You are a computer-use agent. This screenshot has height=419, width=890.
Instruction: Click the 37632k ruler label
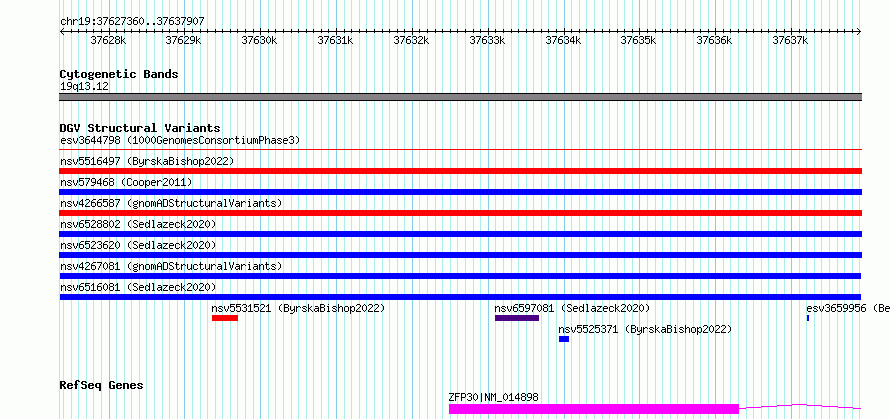click(x=412, y=40)
